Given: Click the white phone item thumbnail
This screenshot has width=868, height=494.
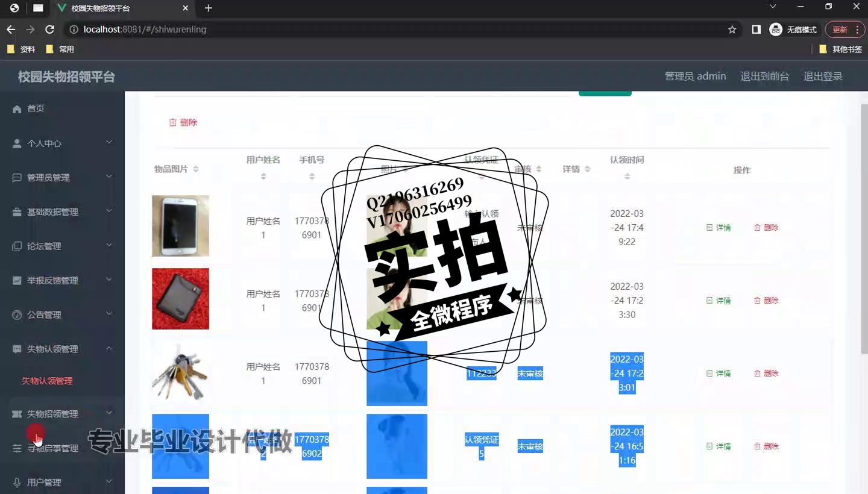Looking at the screenshot, I should click(180, 226).
